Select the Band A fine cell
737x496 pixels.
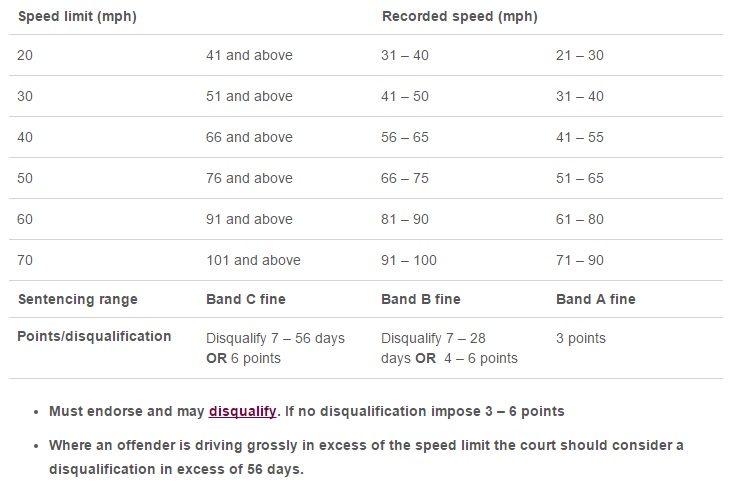point(596,299)
